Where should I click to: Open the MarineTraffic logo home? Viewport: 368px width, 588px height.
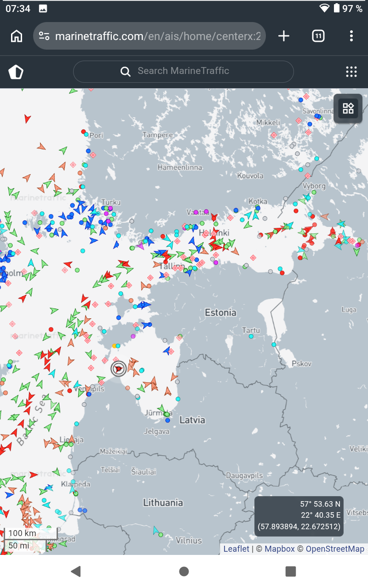[x=16, y=72]
